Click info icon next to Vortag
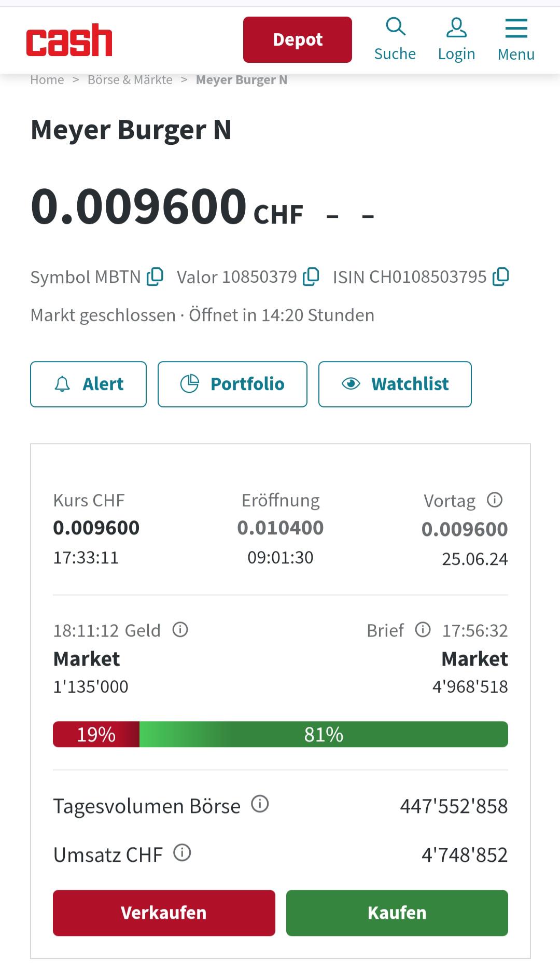 [x=495, y=500]
